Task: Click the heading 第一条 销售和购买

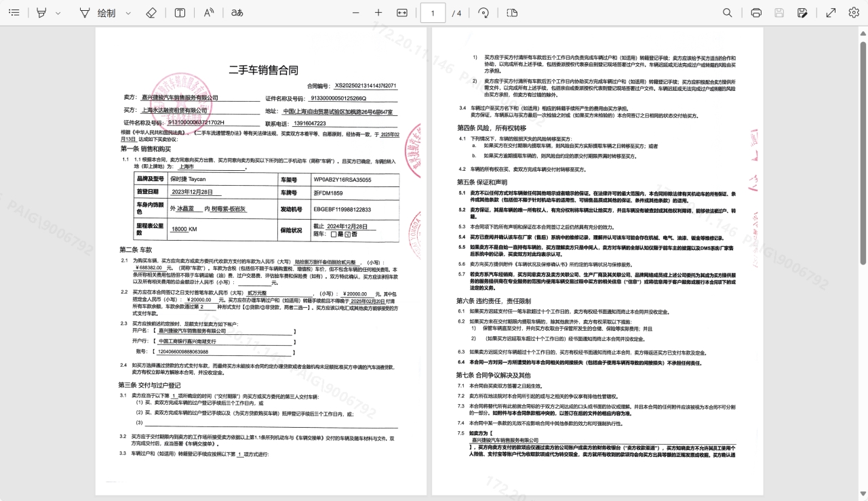Action: point(146,148)
